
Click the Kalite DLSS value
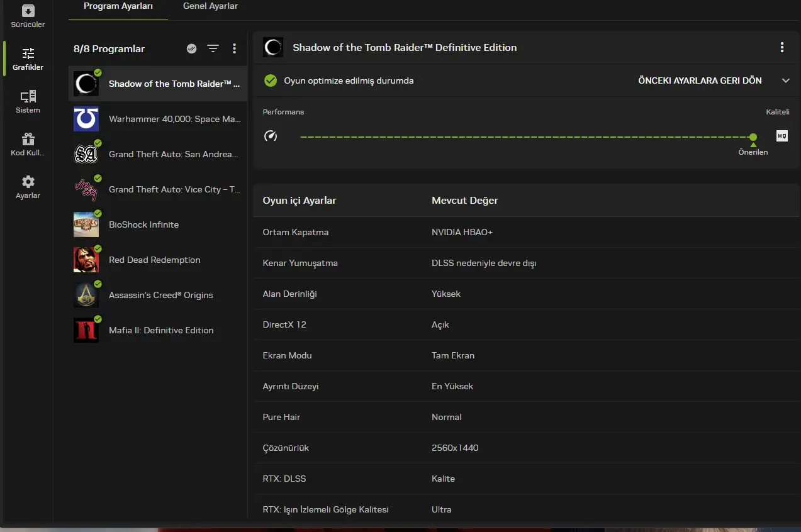[x=443, y=479]
